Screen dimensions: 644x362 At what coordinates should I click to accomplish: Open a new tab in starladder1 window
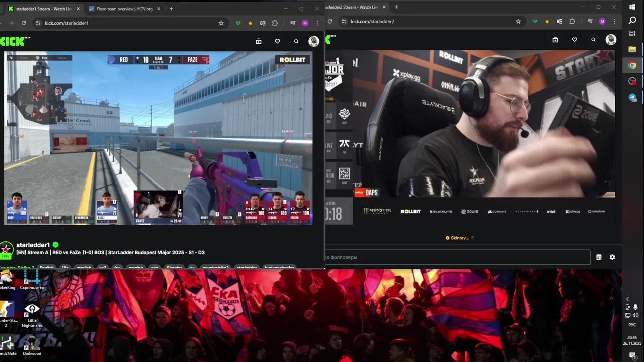pyautogui.click(x=171, y=9)
